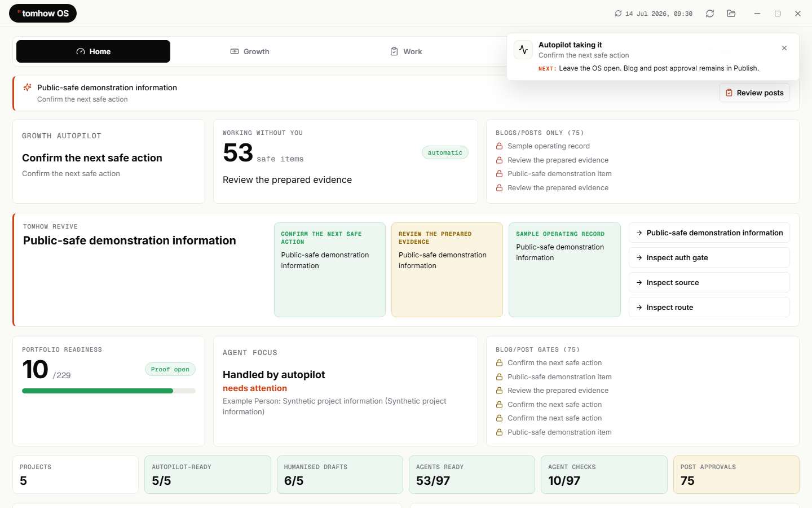812x508 pixels.
Task: Open the Public-safe demonstration information arrow button
Action: 709,233
